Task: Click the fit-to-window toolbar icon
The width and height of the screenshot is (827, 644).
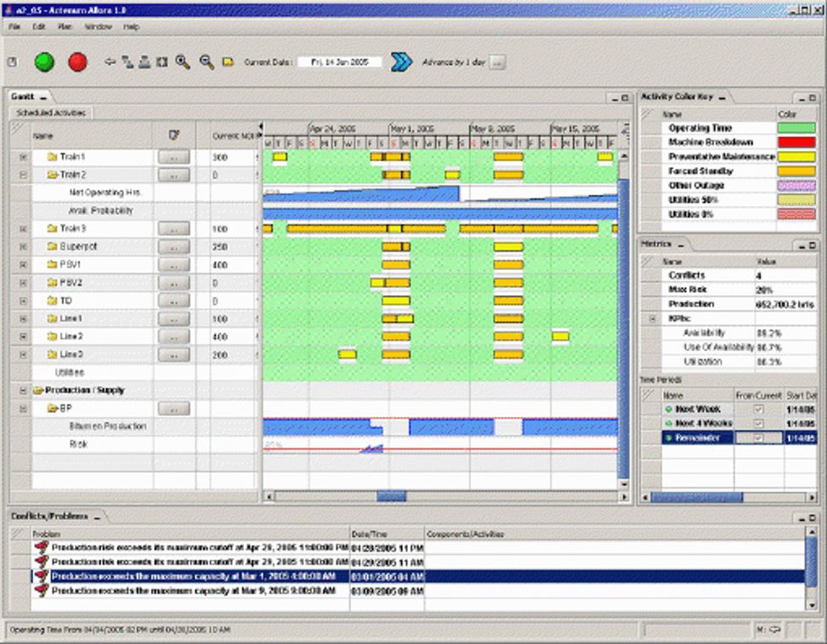Action: point(162,62)
